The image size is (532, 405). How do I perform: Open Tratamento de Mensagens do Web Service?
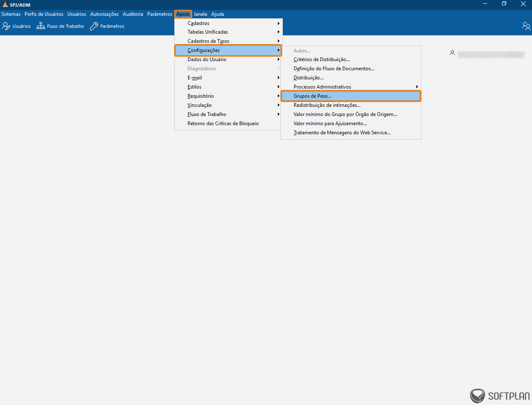[342, 133]
